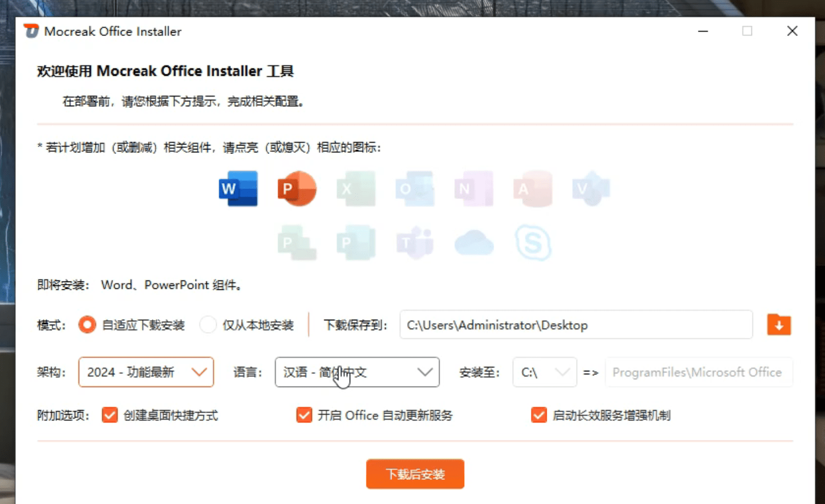Select the OneDrive cloud icon
The height and width of the screenshot is (504, 825).
(474, 243)
